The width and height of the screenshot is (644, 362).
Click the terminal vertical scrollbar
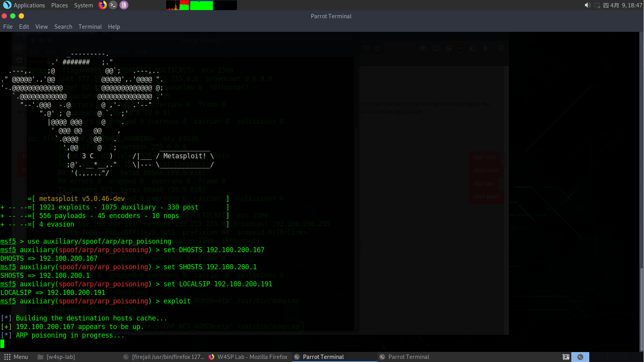(642, 309)
